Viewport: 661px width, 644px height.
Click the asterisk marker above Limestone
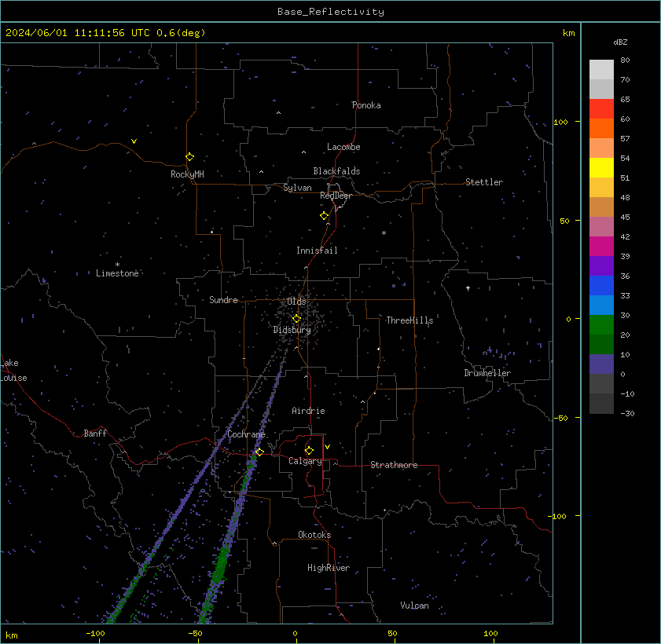[118, 265]
